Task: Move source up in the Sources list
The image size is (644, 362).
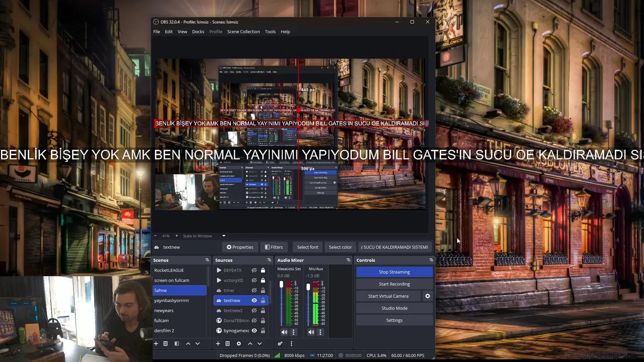Action: coord(250,343)
